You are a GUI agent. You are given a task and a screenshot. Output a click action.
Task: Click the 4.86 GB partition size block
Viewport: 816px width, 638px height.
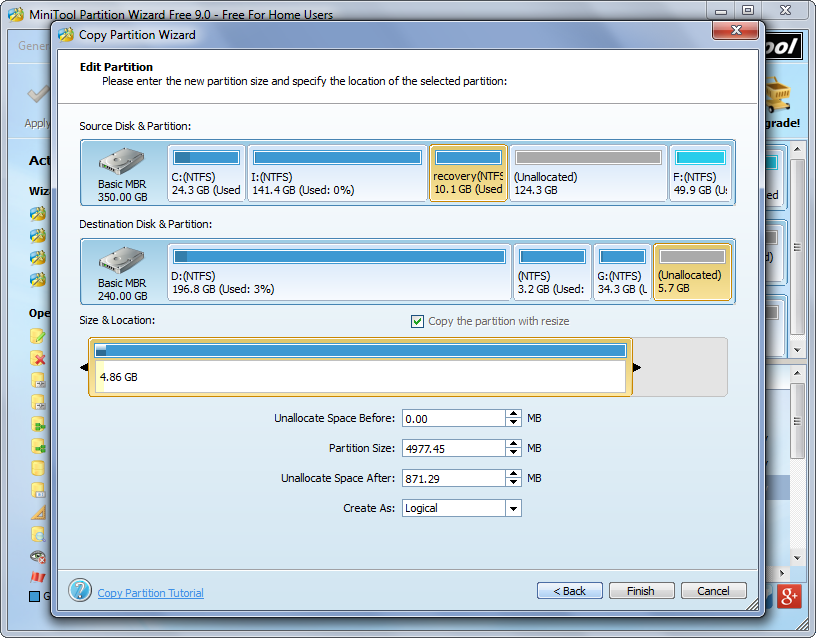pos(360,367)
